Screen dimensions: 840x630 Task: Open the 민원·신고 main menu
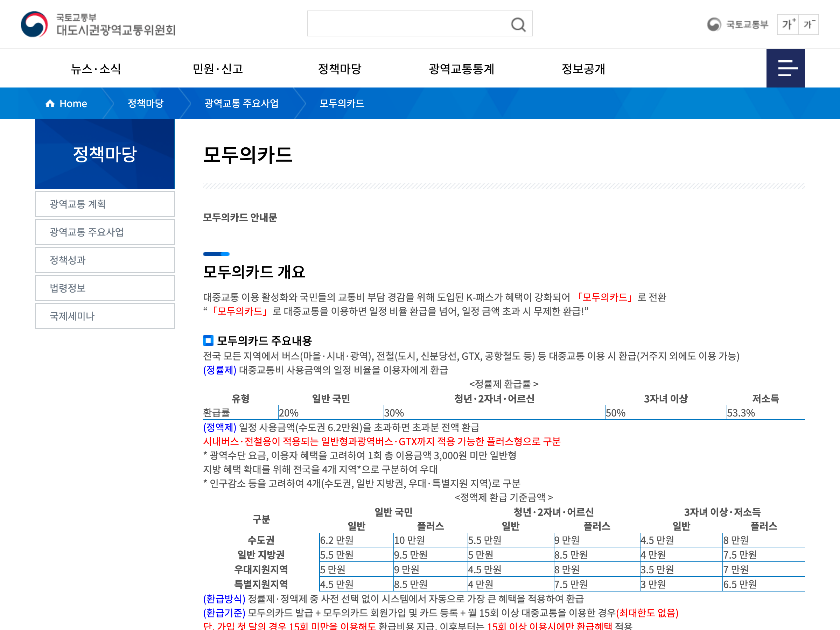click(x=218, y=69)
